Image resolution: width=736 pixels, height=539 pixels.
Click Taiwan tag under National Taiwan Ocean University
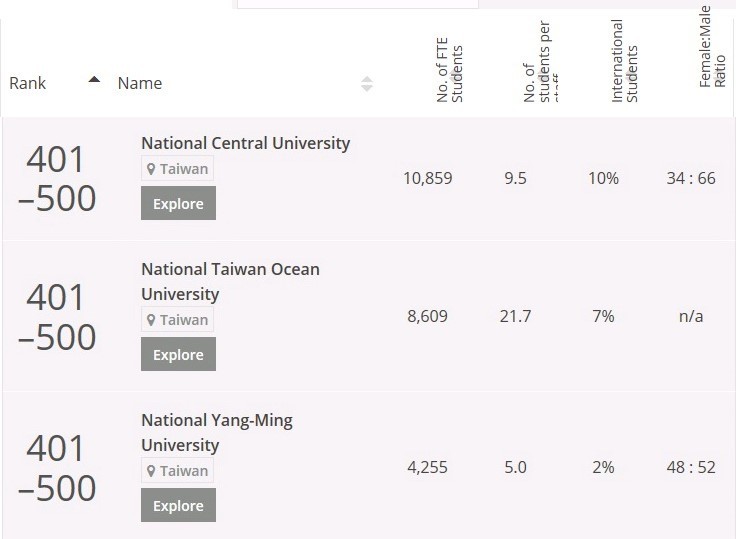tap(177, 320)
